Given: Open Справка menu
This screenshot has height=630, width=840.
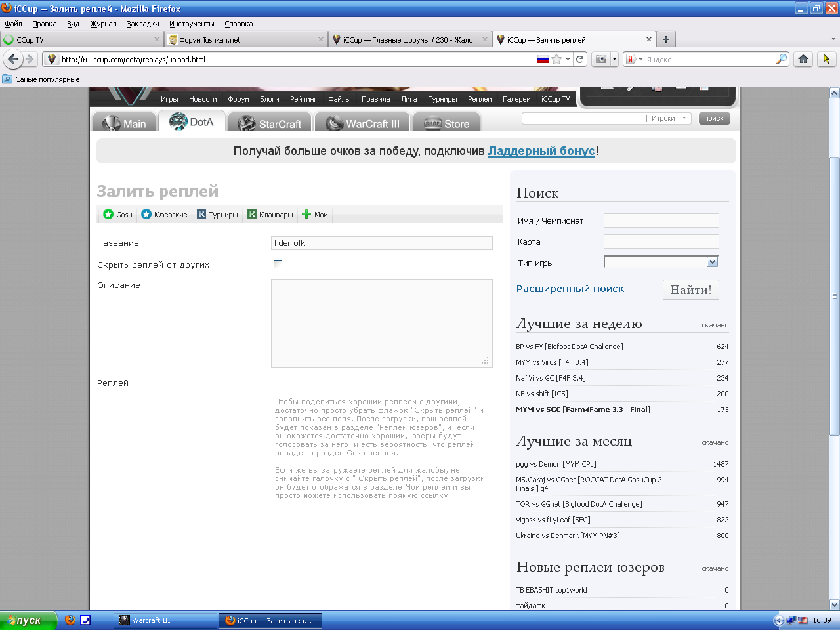Looking at the screenshot, I should click(238, 24).
